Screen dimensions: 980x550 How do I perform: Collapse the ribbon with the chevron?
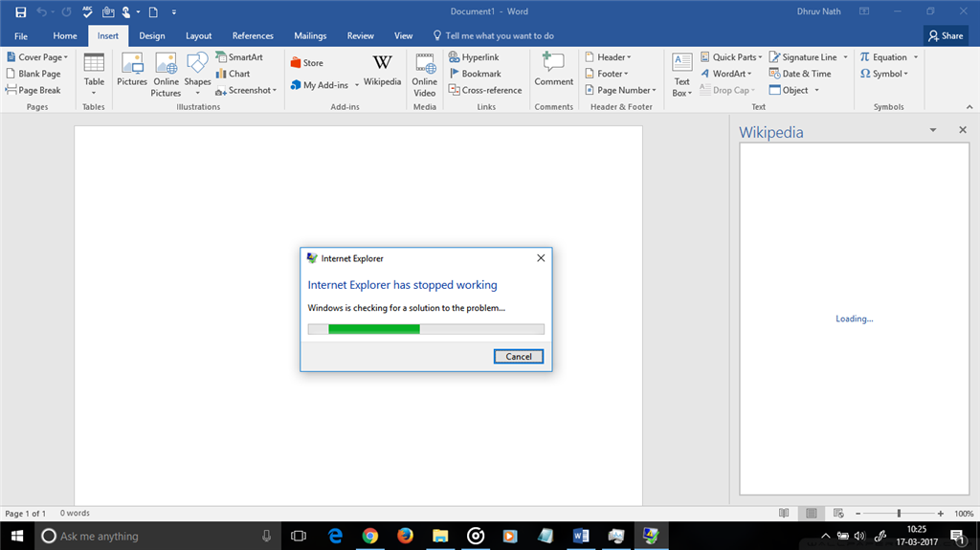click(x=969, y=107)
